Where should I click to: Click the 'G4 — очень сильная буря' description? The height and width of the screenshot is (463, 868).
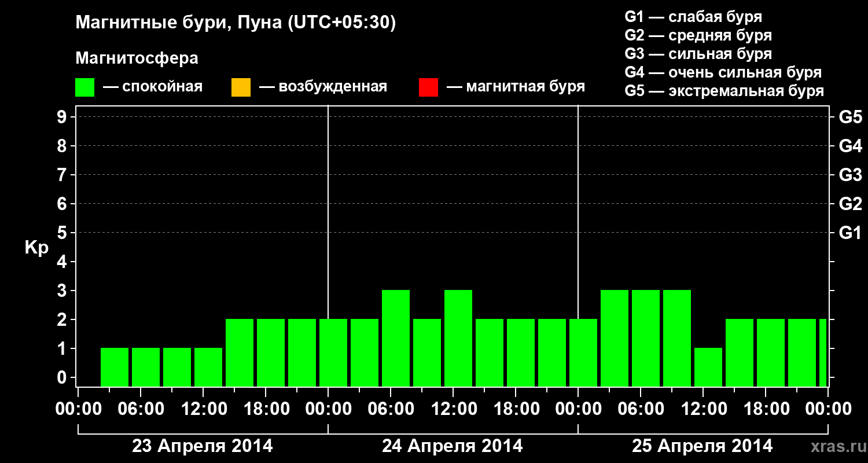click(x=723, y=72)
